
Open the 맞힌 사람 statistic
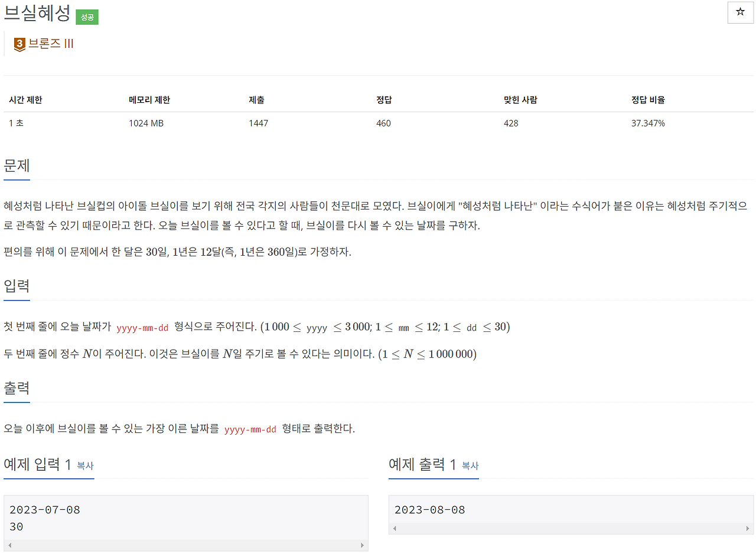(520, 100)
